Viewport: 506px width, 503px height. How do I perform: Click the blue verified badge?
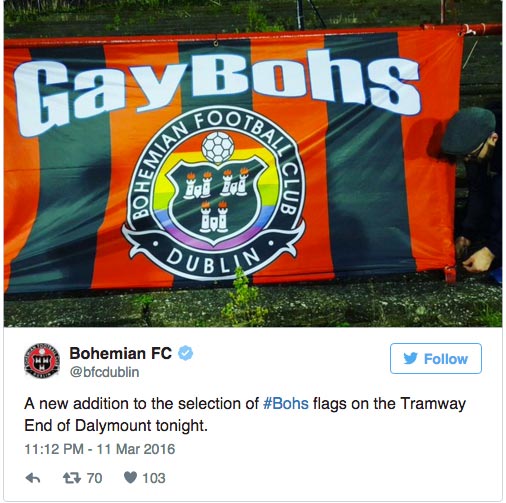(x=186, y=353)
